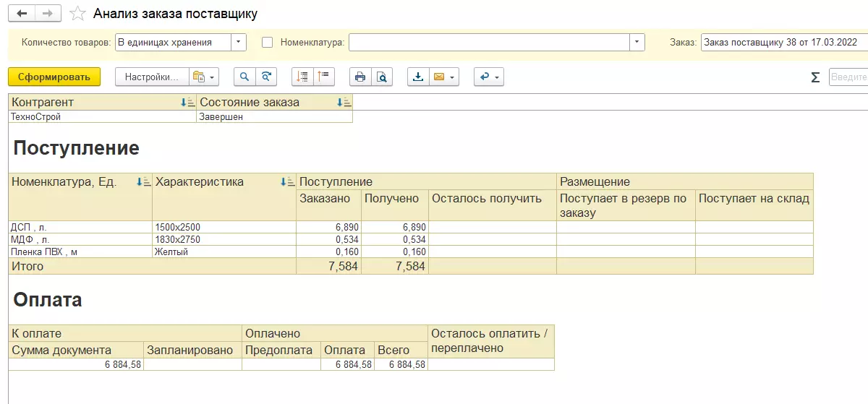Expand all groups in report

(x=303, y=77)
